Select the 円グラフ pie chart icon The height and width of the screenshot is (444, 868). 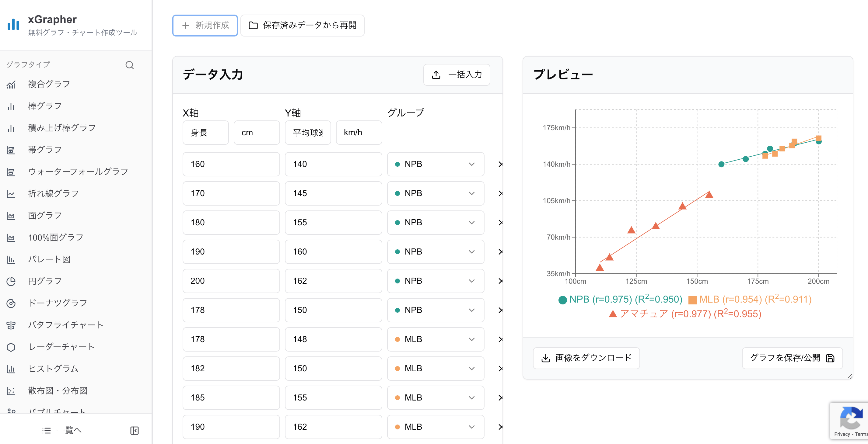click(11, 281)
